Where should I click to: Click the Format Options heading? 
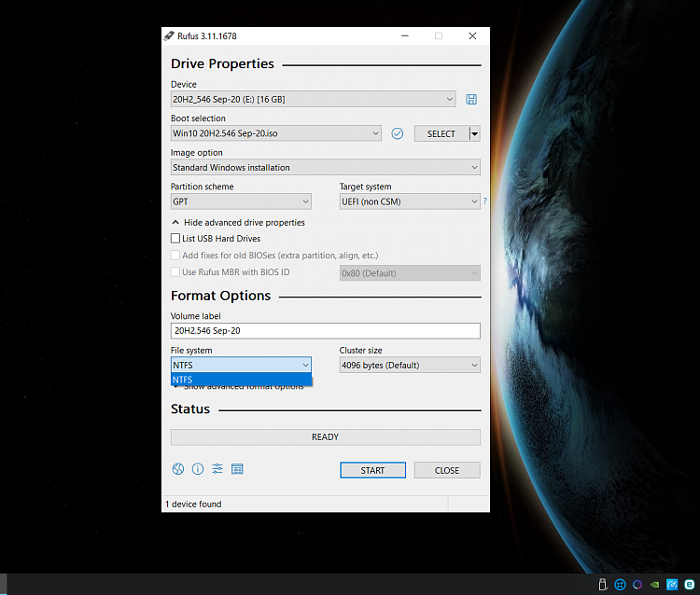[220, 296]
